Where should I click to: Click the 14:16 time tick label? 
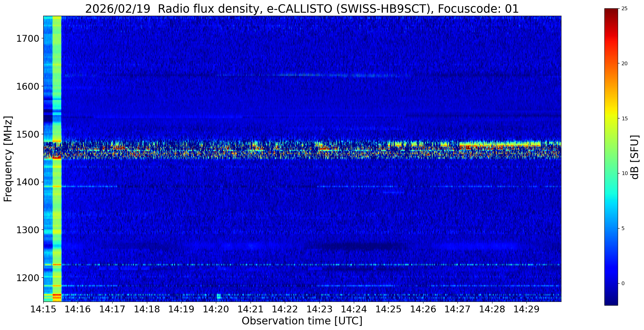tap(78, 309)
